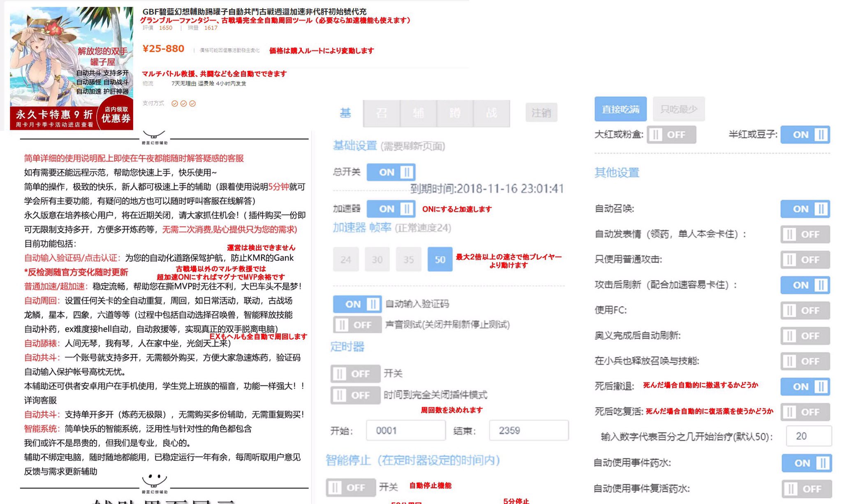The image size is (842, 504).
Task: Enable 时间到完全关闭插件模式 toggle
Action: tap(355, 395)
